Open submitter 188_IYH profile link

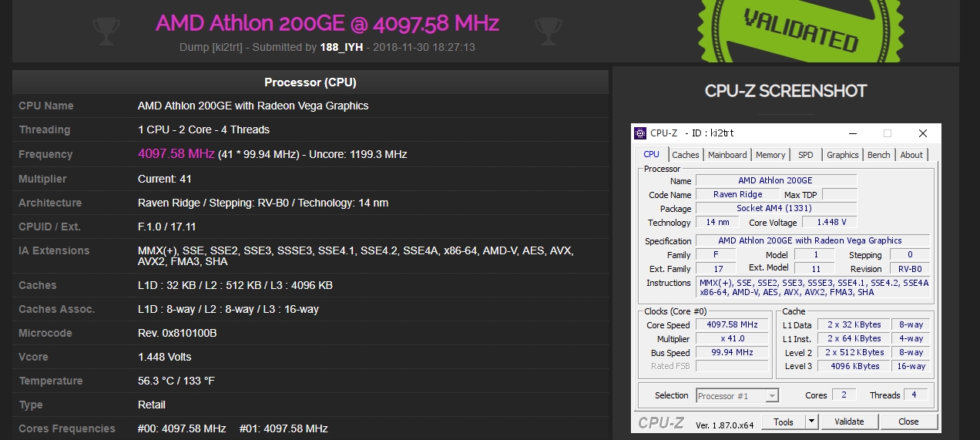click(x=341, y=47)
